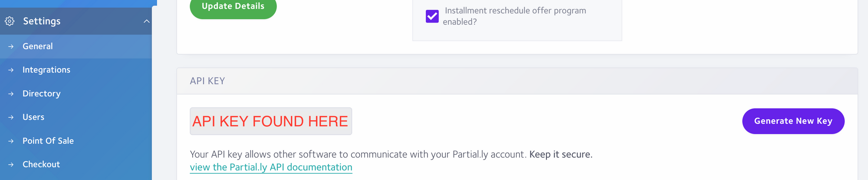Uncheck Installment reschedule offer program checkbox
Screen dimensions: 868x180
click(432, 16)
